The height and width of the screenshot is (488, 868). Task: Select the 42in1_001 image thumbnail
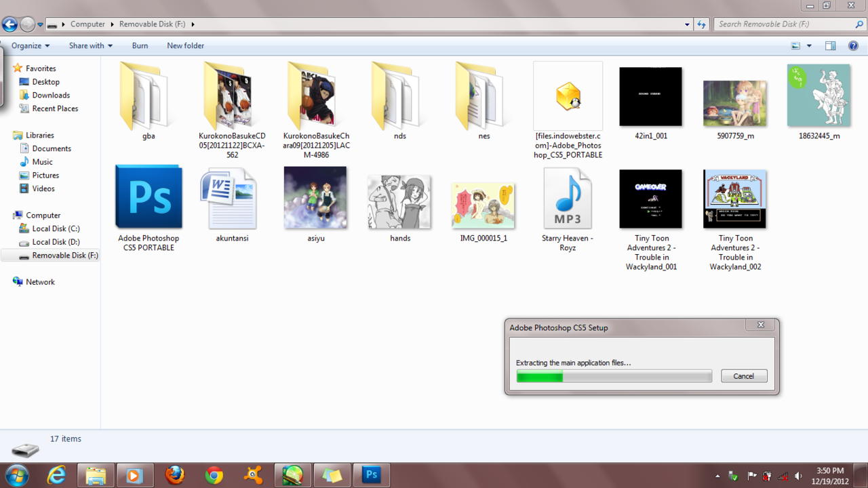[651, 96]
